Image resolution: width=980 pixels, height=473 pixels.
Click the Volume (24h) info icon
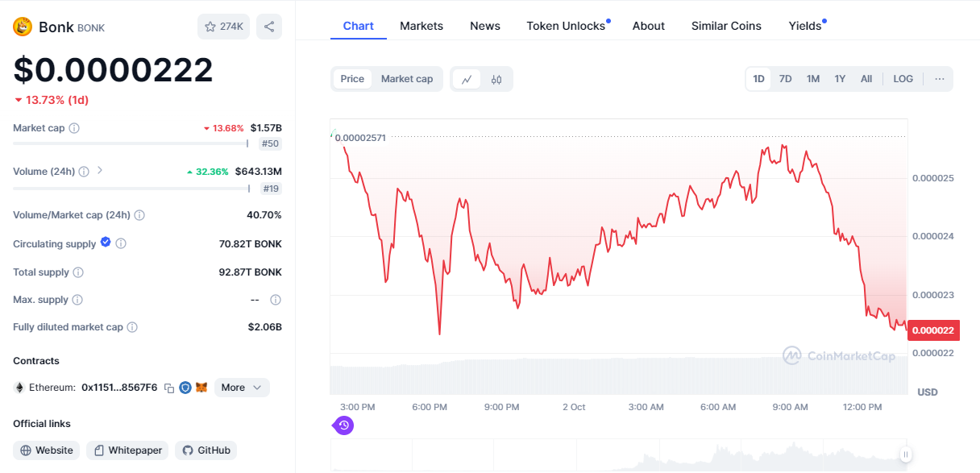[85, 172]
